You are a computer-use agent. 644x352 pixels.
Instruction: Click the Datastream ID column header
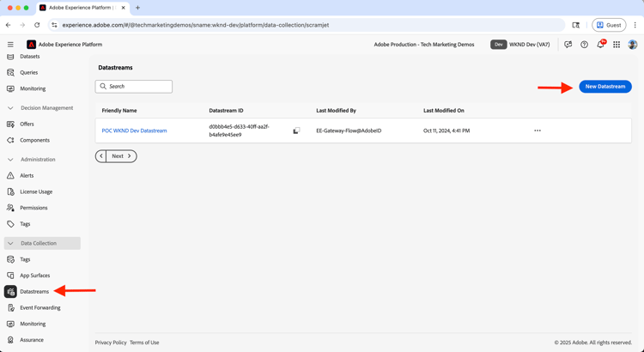click(x=227, y=111)
